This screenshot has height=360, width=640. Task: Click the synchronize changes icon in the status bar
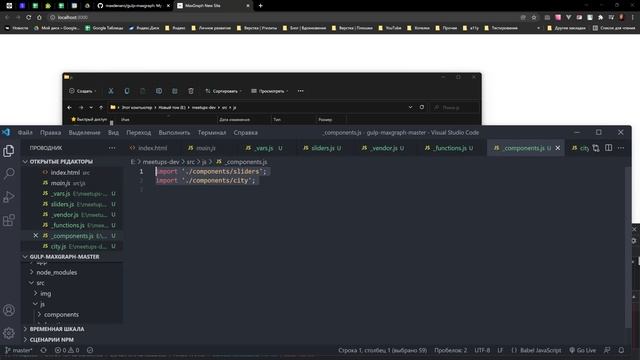(44, 350)
